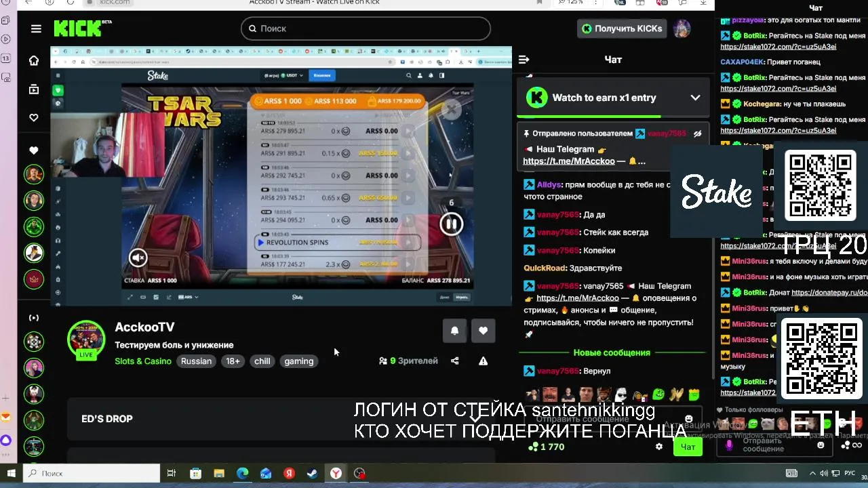The height and width of the screenshot is (488, 868).
Task: Click the green Чат send button
Action: click(x=688, y=447)
